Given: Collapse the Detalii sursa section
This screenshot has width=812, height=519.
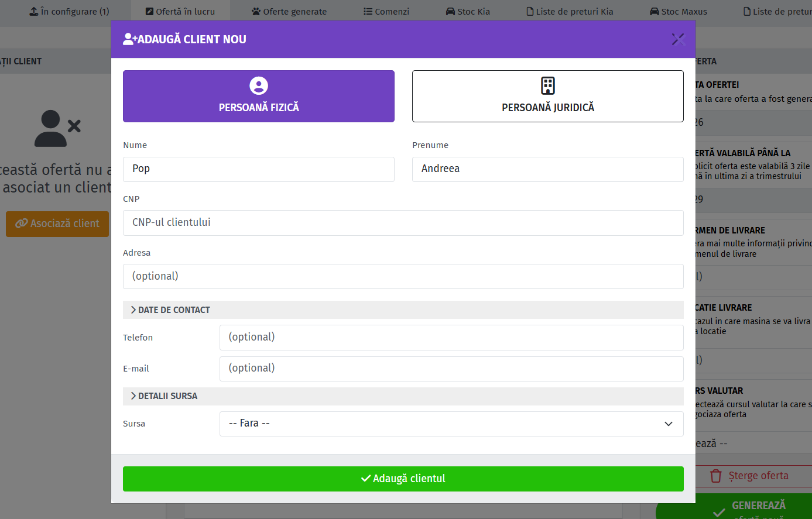Looking at the screenshot, I should pyautogui.click(x=403, y=396).
